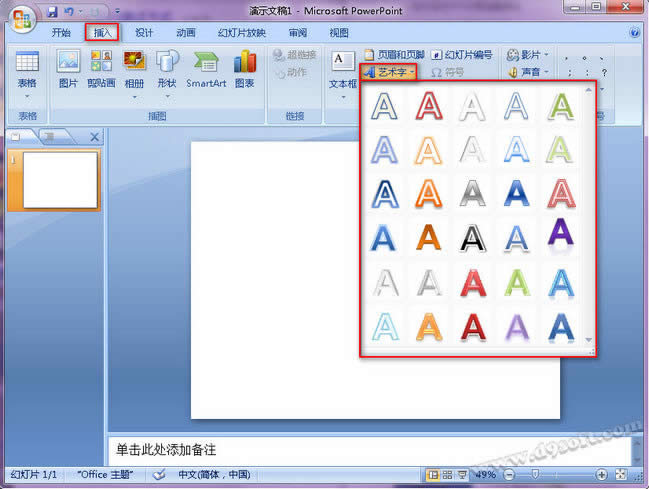This screenshot has width=649, height=489.
Task: Click the 幻灯片编号 slide number button
Action: tap(462, 55)
